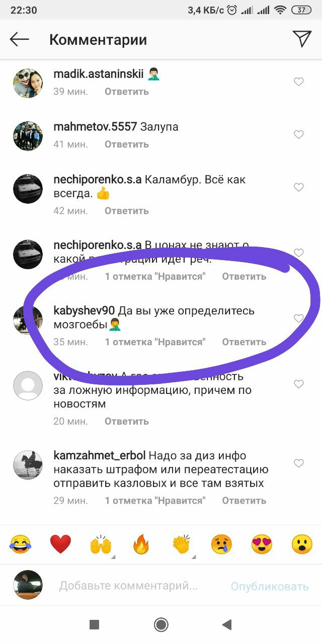Image resolution: width=322 pixels, height=644 pixels.
Task: Tap the Опубликовать button
Action: (x=270, y=587)
